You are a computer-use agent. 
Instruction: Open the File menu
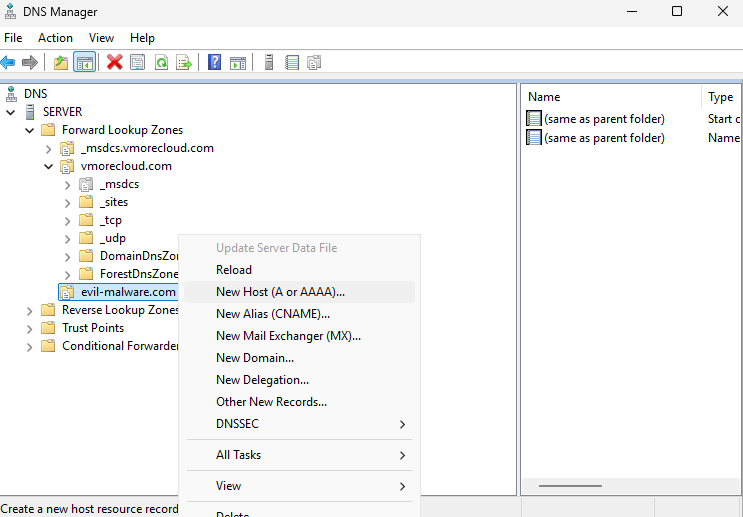[x=13, y=38]
